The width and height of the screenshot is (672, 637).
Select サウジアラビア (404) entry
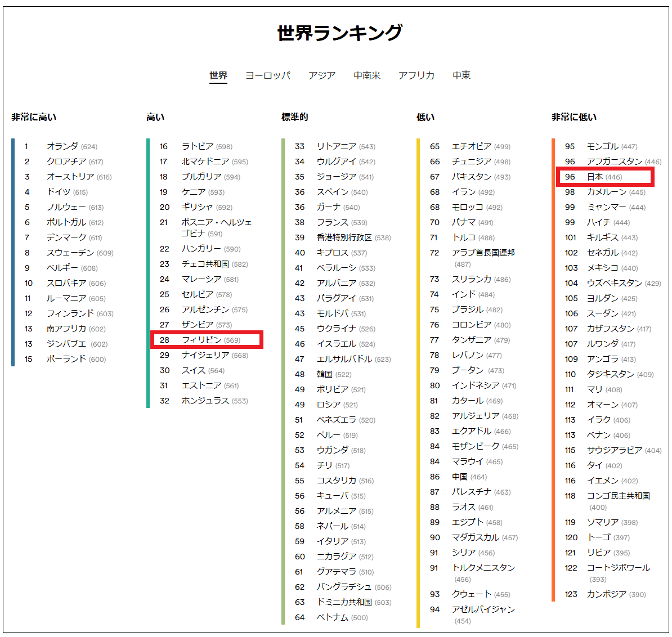click(x=624, y=451)
